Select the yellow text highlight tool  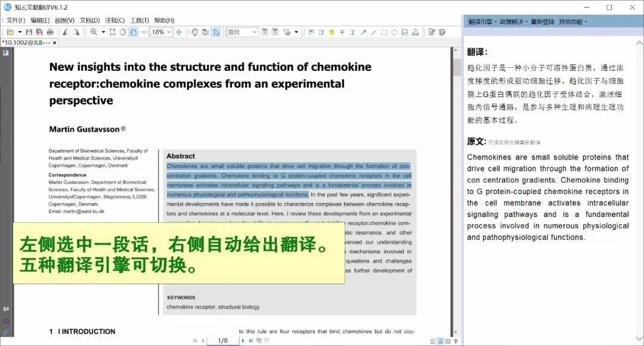(333, 32)
